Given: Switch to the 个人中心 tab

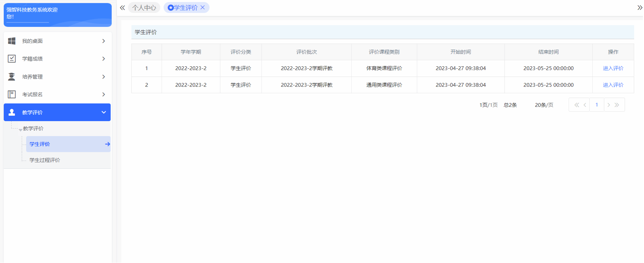Looking at the screenshot, I should coord(144,8).
